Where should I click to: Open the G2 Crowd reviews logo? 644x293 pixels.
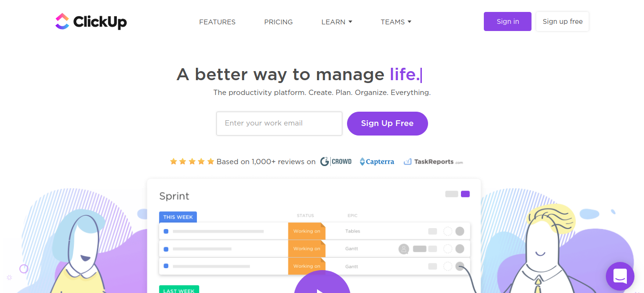click(336, 162)
